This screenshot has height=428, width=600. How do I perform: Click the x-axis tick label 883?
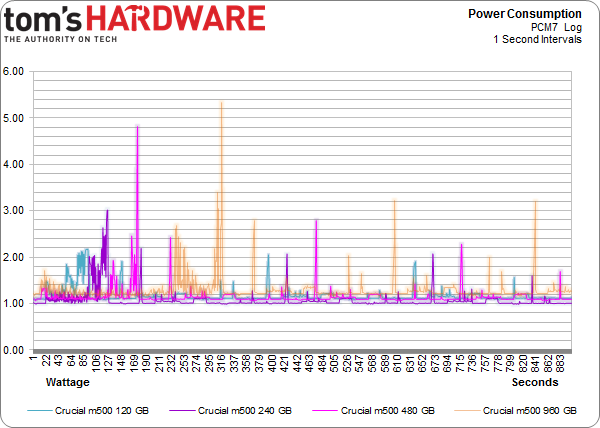560,363
